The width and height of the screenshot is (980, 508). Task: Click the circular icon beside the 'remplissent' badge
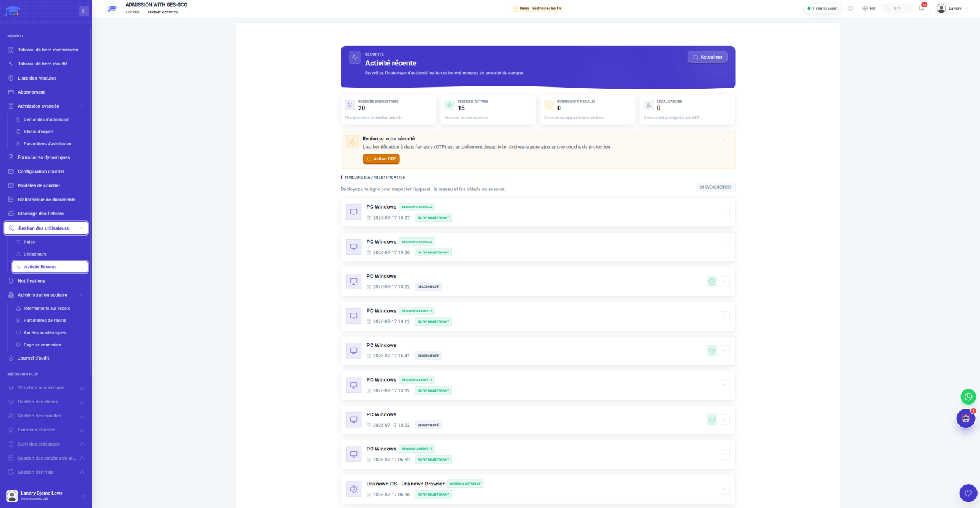(x=850, y=9)
